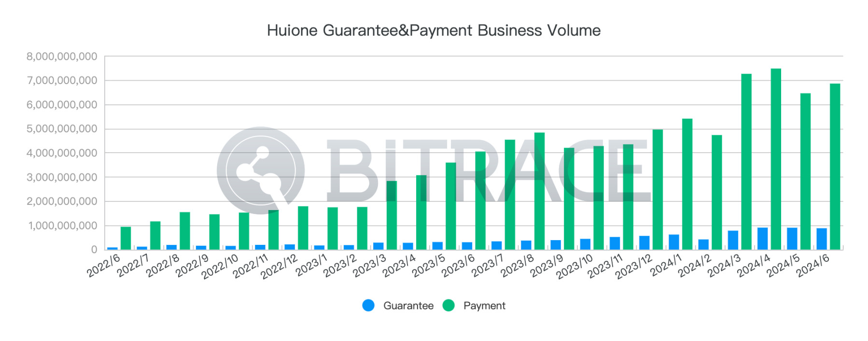
Task: Click the 8,000,000,000 y-axis label
Action: tap(62, 57)
